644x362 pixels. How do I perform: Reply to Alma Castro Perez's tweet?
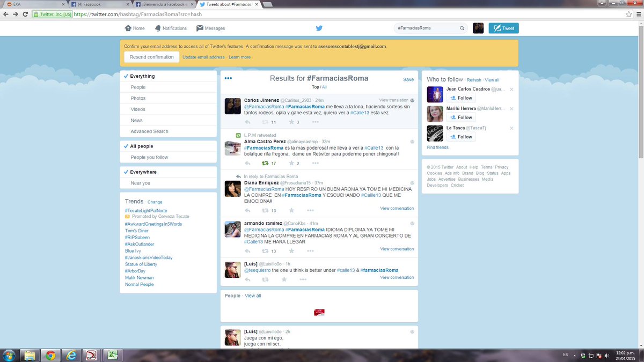[247, 163]
